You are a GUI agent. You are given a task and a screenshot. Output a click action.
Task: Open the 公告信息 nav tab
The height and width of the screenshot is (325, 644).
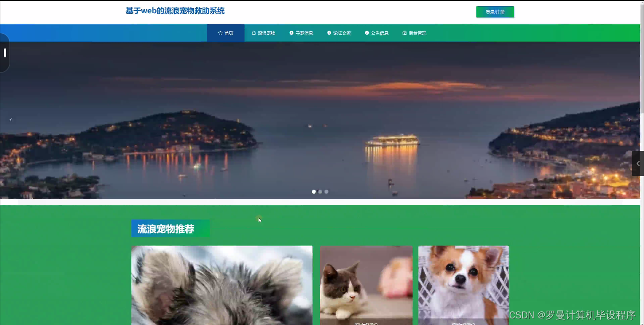point(376,33)
